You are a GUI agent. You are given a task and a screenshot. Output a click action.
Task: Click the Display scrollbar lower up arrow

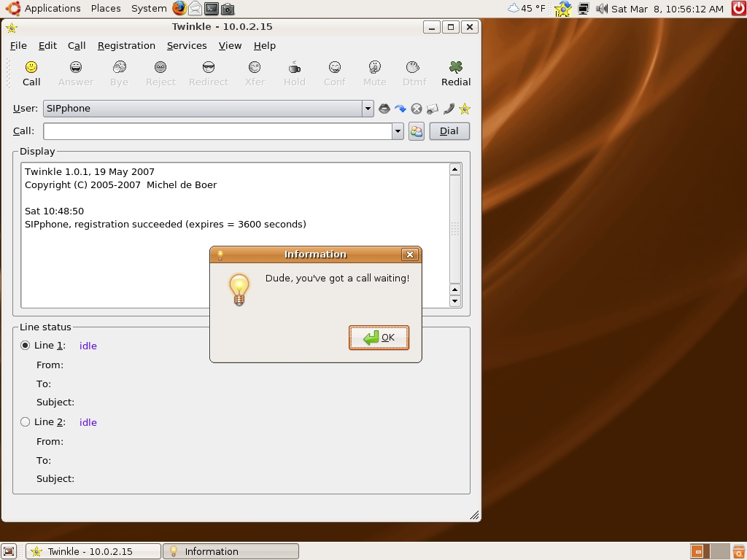point(455,289)
